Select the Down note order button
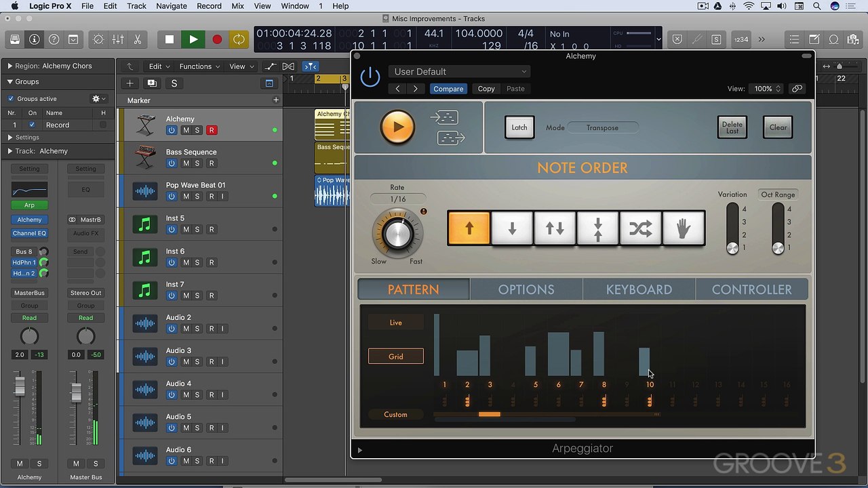The height and width of the screenshot is (488, 868). (x=512, y=228)
